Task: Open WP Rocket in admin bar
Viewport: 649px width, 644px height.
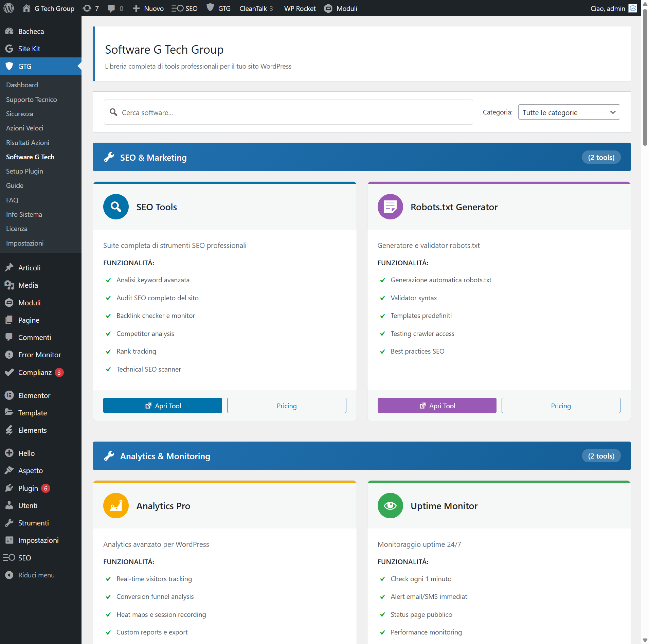Action: coord(300,8)
